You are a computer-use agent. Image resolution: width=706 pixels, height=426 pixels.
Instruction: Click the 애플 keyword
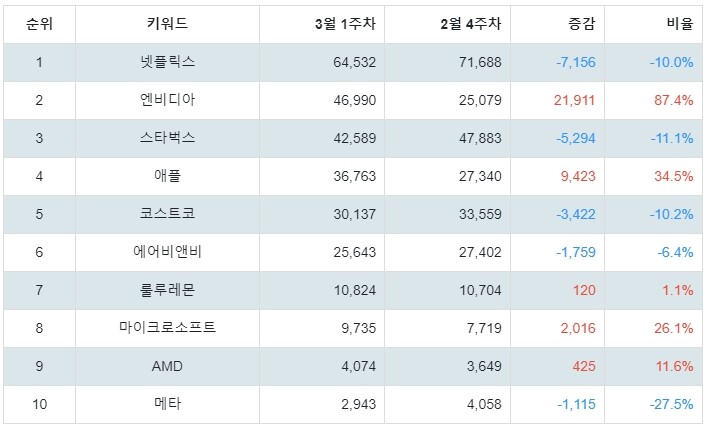[x=167, y=176]
